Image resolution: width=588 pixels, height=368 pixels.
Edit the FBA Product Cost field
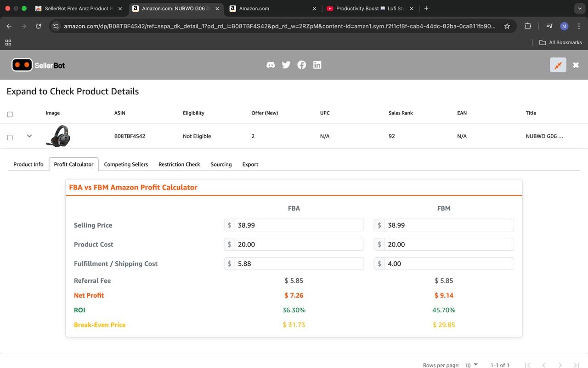[x=299, y=244]
